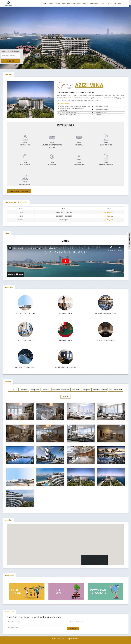
Task: Click the Mall of Emirates shopping bag icon
Action: [25, 157]
